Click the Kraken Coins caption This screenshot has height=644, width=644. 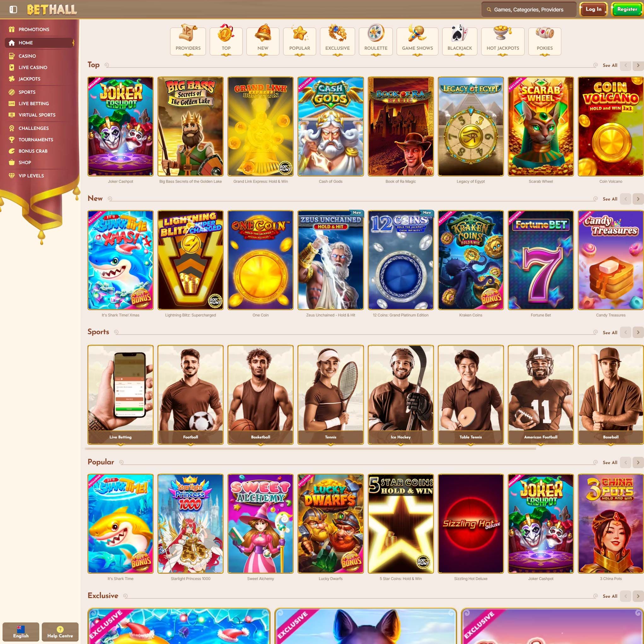(471, 315)
